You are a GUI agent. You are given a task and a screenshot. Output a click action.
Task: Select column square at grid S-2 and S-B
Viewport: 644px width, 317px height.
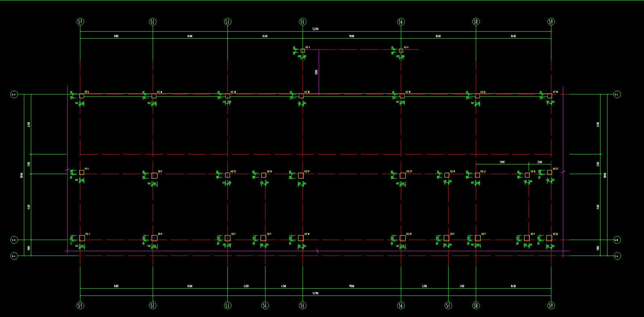pyautogui.click(x=154, y=238)
